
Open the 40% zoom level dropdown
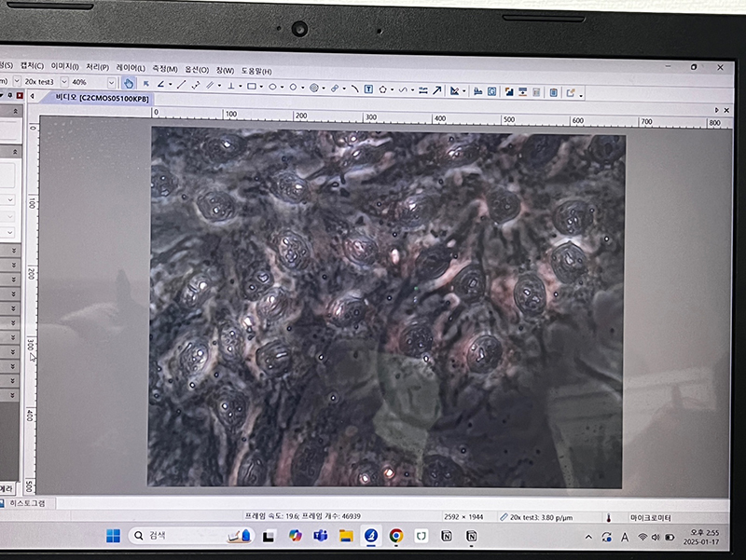[x=112, y=83]
